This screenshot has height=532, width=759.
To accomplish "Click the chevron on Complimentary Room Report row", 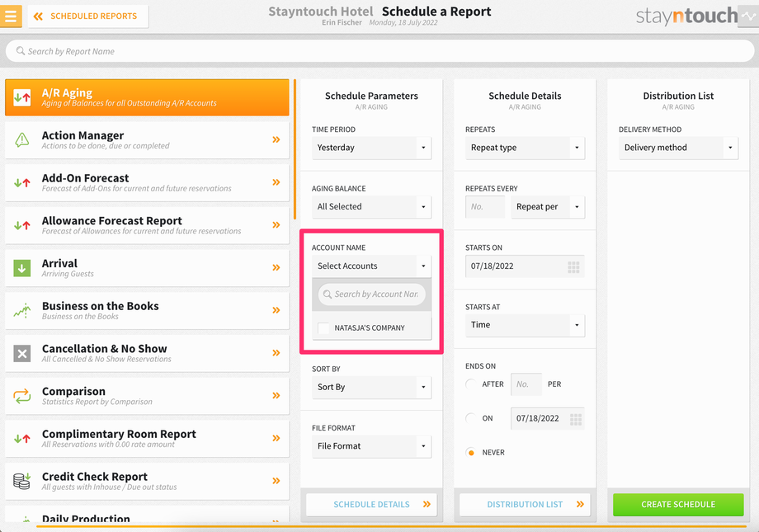I will (276, 438).
